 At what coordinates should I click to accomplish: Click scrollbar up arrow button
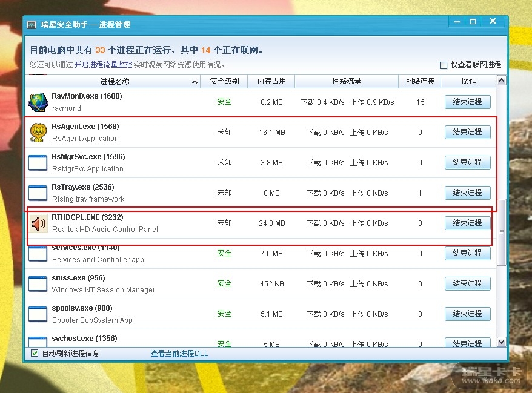(x=501, y=81)
